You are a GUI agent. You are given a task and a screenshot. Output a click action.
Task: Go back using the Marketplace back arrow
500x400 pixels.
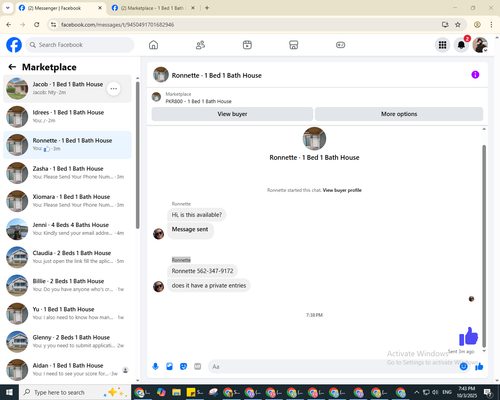tap(12, 67)
